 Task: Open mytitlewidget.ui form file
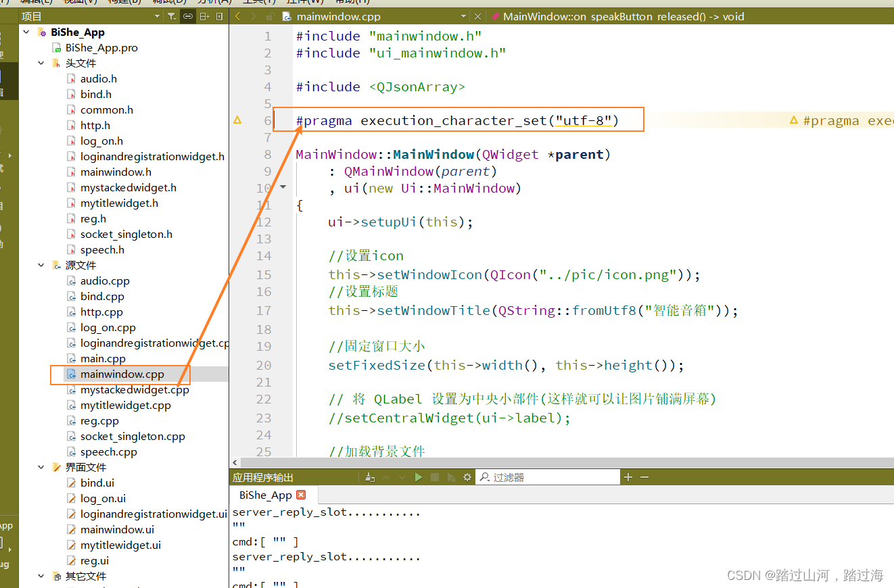pos(120,545)
